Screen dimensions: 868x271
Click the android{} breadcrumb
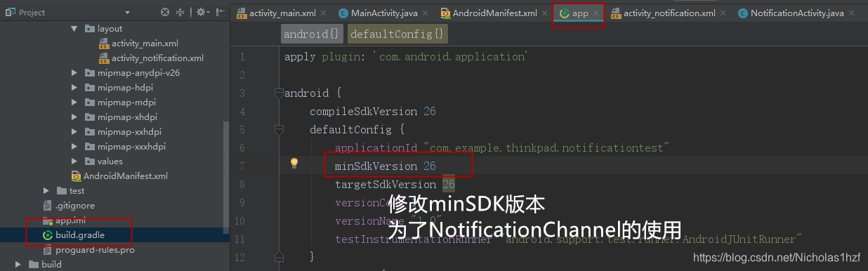click(313, 34)
